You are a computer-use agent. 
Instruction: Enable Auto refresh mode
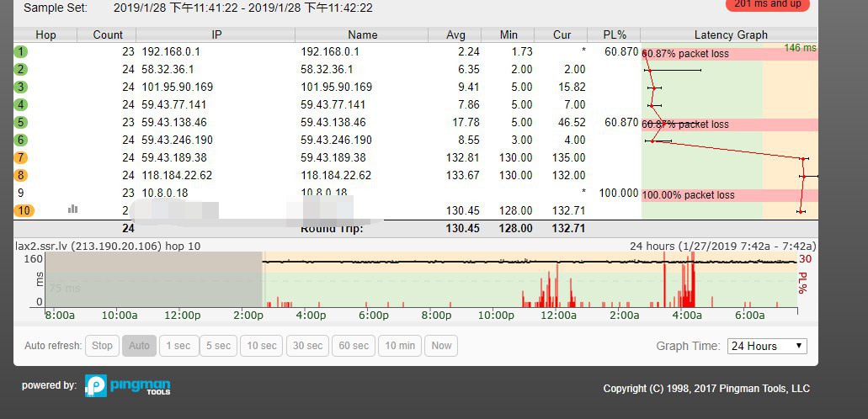139,346
